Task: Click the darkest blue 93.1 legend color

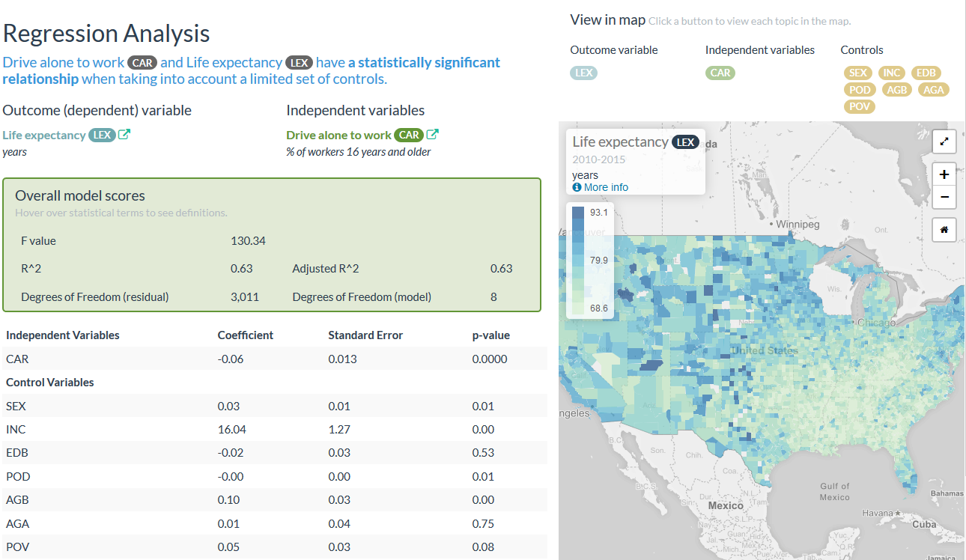Action: click(x=577, y=213)
